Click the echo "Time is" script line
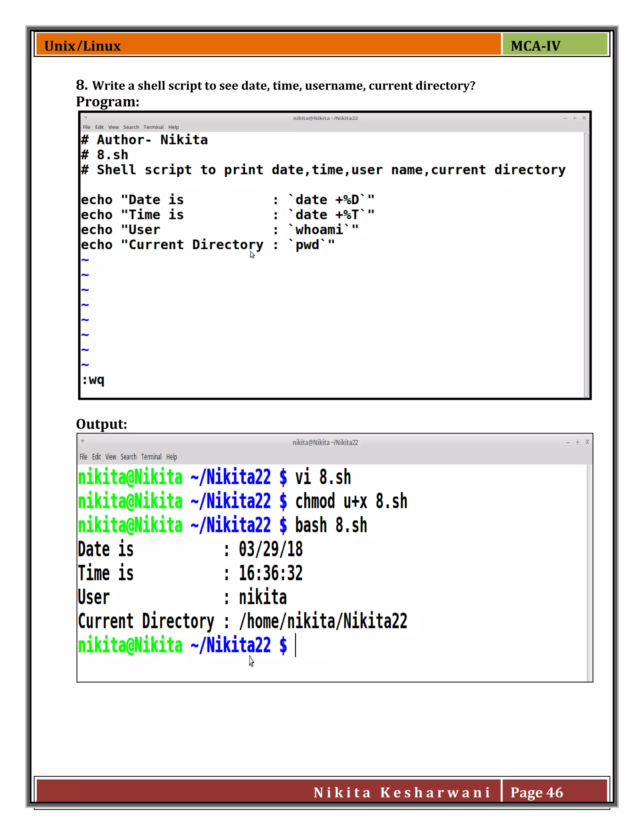Viewport: 644px width, 833px height. [x=228, y=215]
